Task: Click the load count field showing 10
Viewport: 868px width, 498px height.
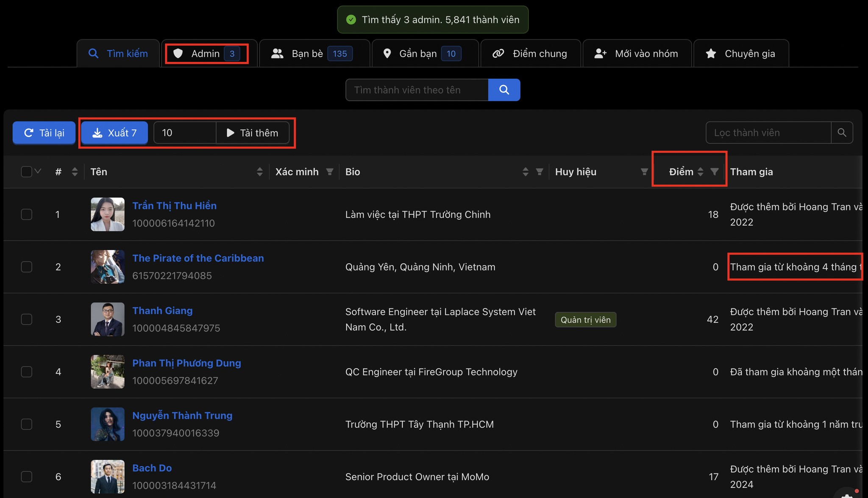Action: (x=185, y=133)
